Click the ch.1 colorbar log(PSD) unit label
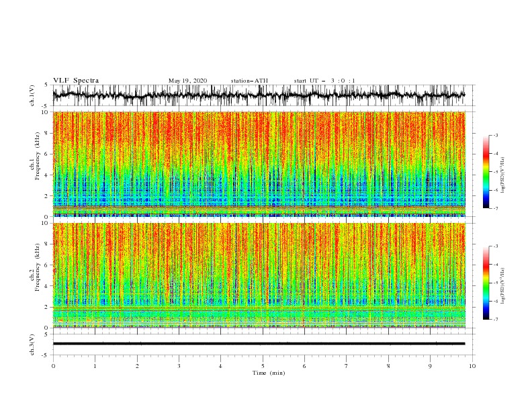Screen dimensions: 532x411 click(502, 175)
